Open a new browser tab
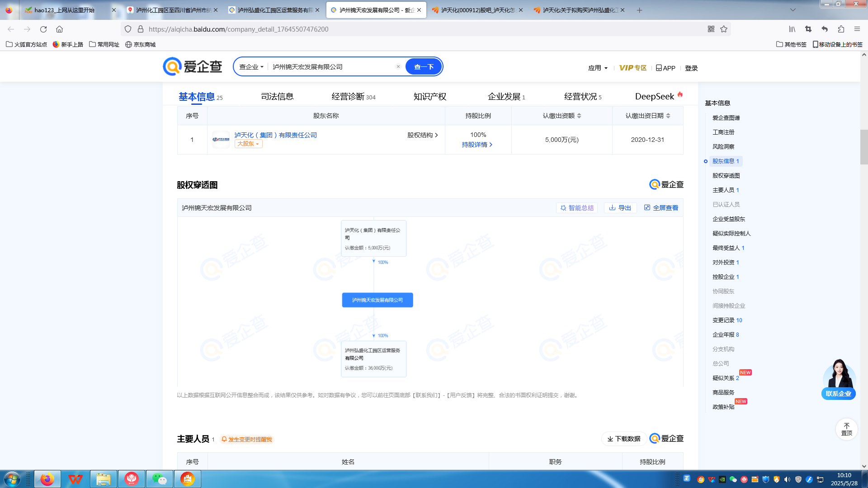This screenshot has height=488, width=868. pyautogui.click(x=639, y=10)
